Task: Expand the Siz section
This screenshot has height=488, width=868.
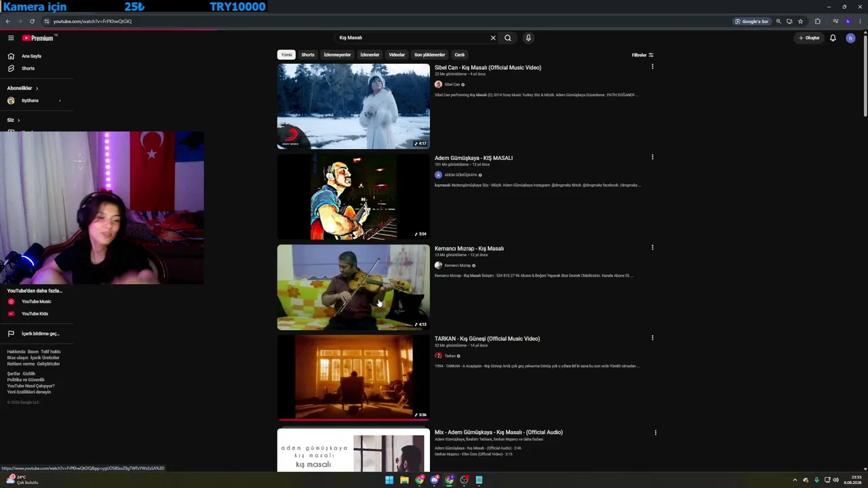Action: 14,120
